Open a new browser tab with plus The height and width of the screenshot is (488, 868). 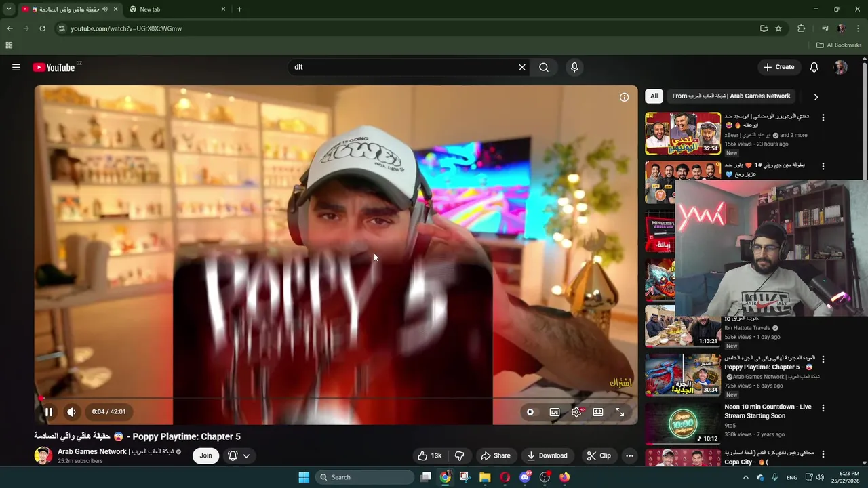pos(239,9)
